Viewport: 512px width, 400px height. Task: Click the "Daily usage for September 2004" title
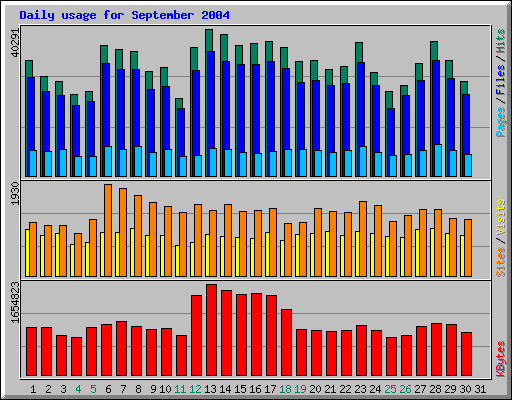coord(124,15)
